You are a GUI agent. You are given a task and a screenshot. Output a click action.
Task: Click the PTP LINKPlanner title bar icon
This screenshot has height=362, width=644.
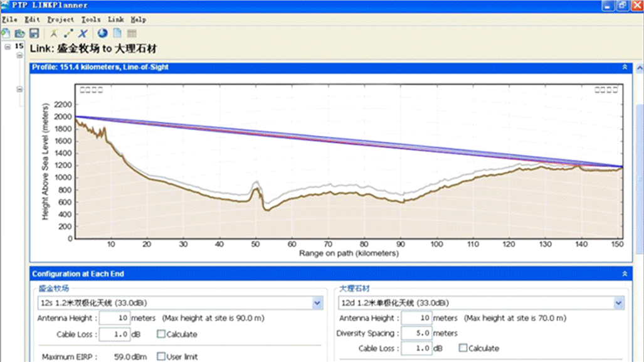tap(4, 6)
